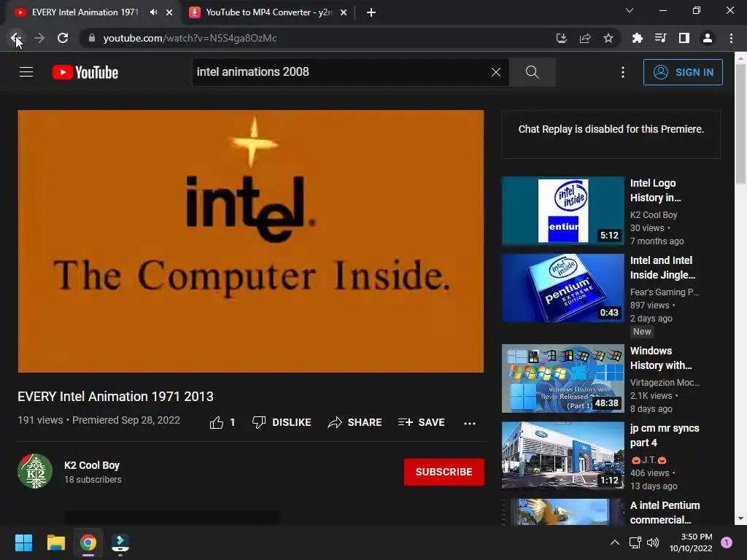Open Intel Logo History thumbnail
The image size is (747, 560).
coord(562,211)
